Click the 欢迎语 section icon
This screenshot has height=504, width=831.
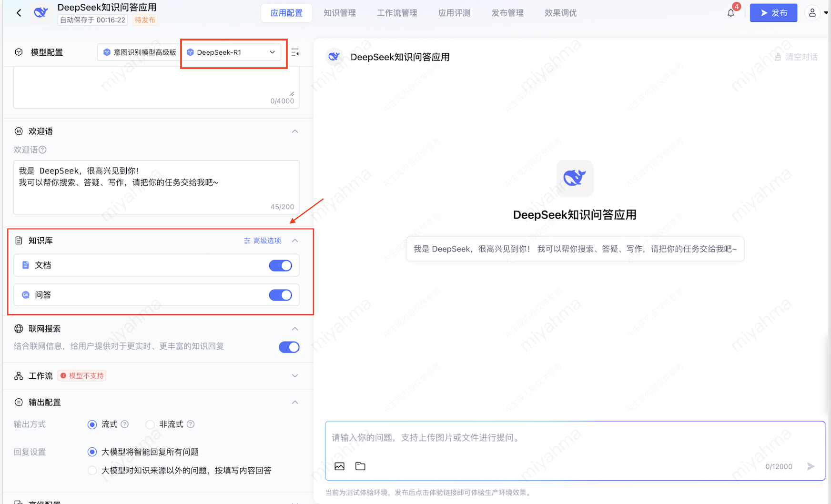pyautogui.click(x=19, y=131)
